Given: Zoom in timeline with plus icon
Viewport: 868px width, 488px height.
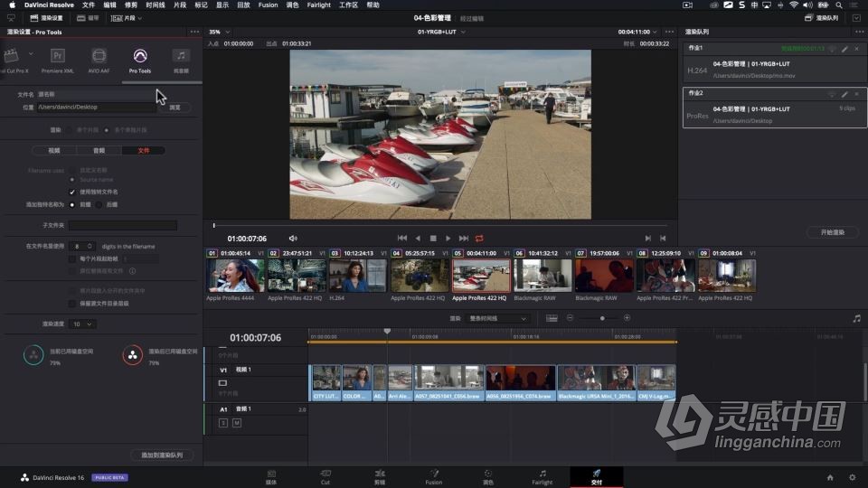Looking at the screenshot, I should pos(627,318).
